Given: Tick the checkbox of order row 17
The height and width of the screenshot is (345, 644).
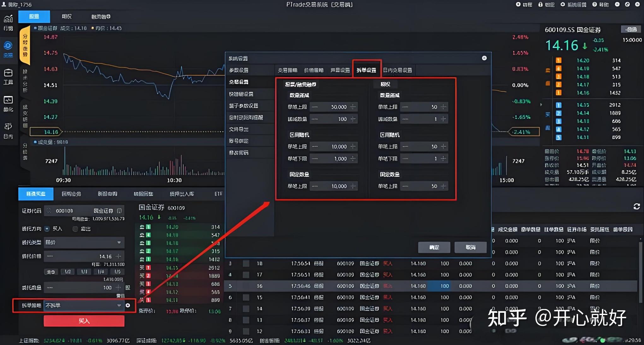Looking at the screenshot, I should [x=246, y=275].
